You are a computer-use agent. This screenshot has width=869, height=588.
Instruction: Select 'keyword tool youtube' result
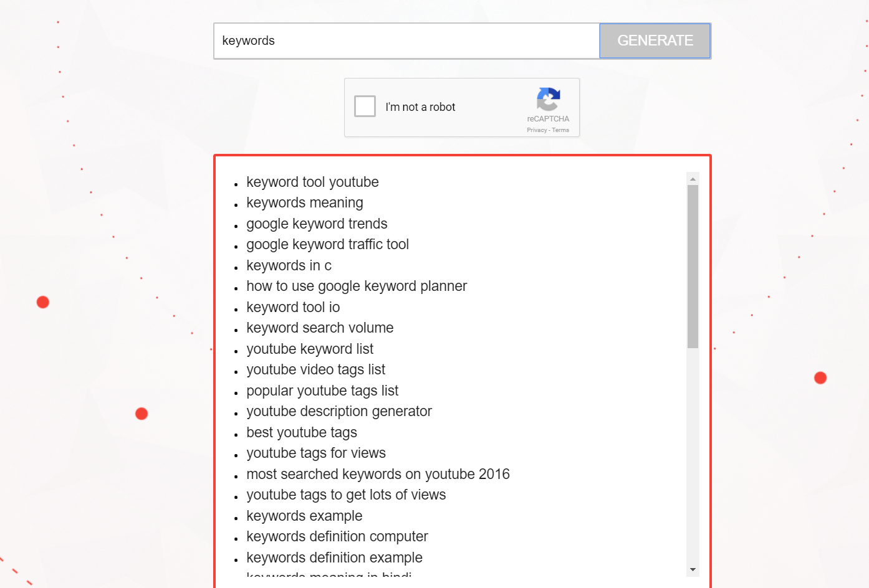312,182
